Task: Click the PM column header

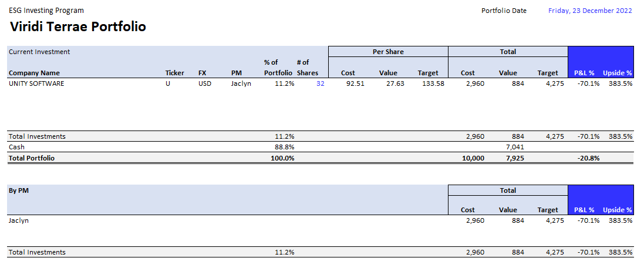Action: tap(236, 73)
